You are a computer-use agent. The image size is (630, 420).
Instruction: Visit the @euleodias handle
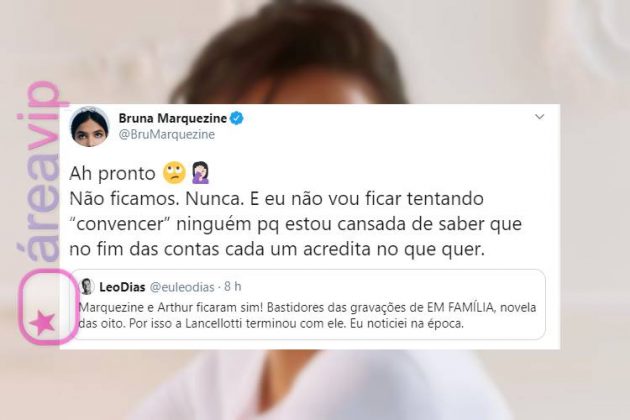click(182, 287)
